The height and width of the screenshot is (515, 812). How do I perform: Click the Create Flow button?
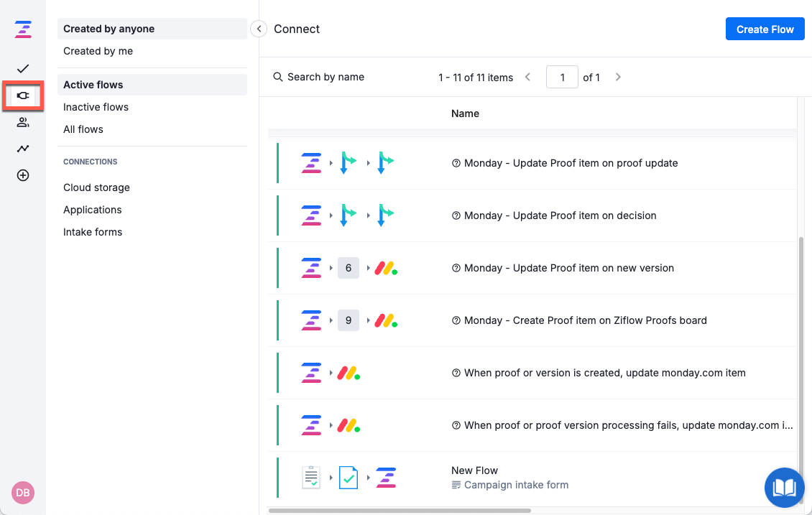765,29
